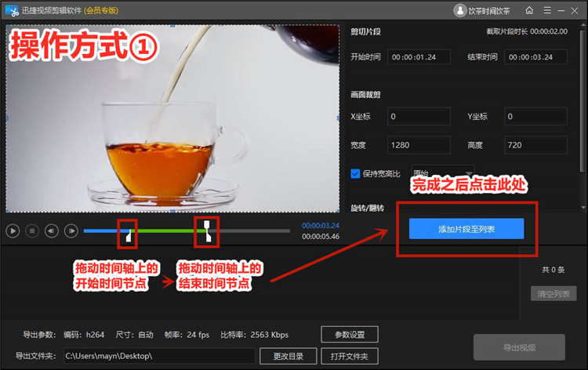This screenshot has width=588, height=370.
Task: Click the start time marker on timeline
Action: (x=129, y=236)
